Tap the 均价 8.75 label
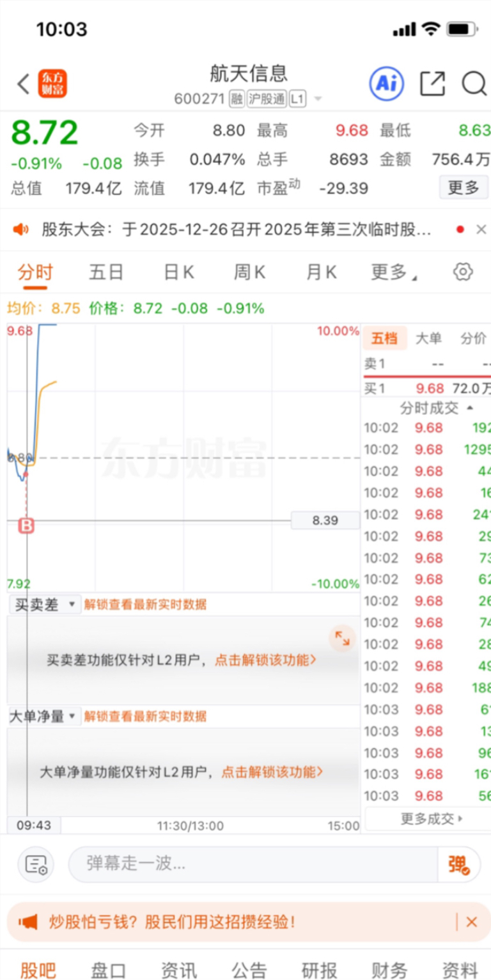 pyautogui.click(x=43, y=308)
